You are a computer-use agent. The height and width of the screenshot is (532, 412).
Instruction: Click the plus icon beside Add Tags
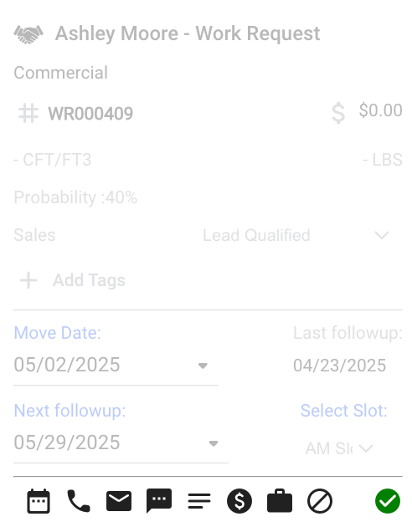[28, 280]
